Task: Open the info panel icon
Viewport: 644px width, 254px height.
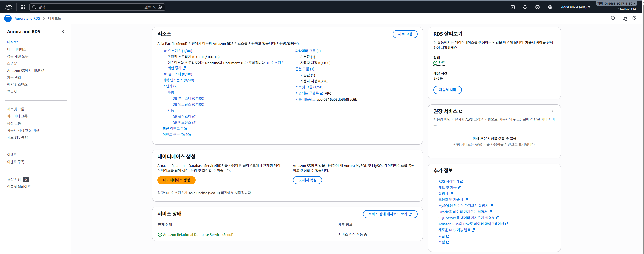Action: [x=613, y=18]
